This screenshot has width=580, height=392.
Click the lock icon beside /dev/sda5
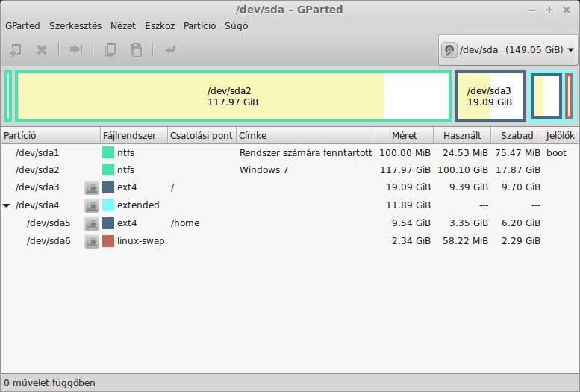tap(92, 223)
